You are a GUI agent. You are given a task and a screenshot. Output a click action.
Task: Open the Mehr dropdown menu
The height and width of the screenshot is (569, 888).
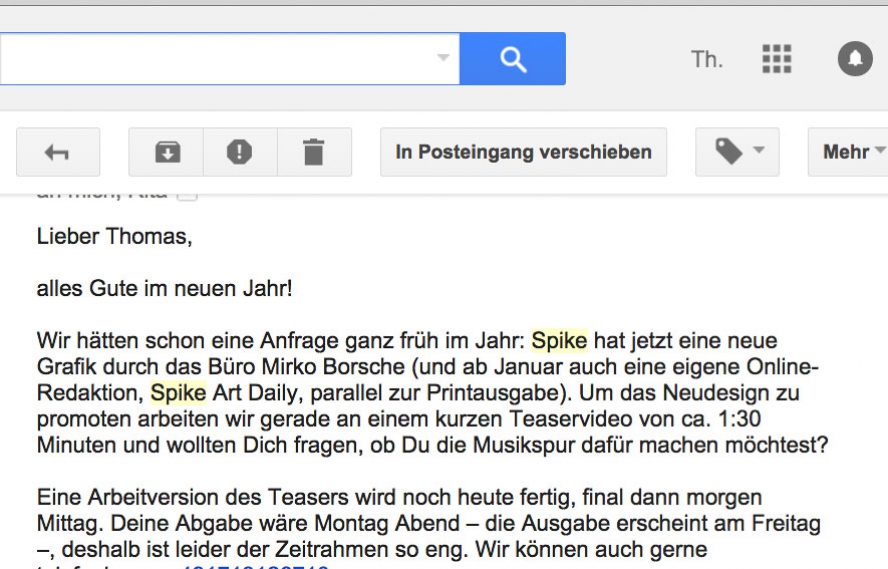tap(848, 152)
